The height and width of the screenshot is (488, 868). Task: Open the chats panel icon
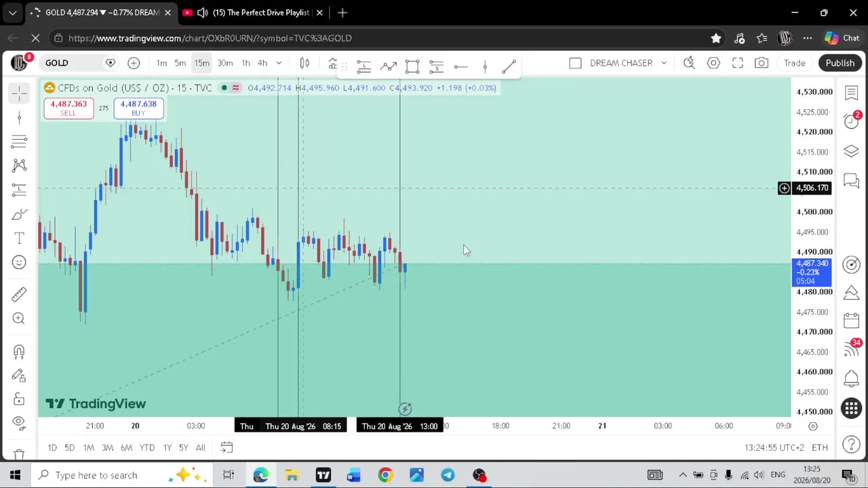[851, 180]
